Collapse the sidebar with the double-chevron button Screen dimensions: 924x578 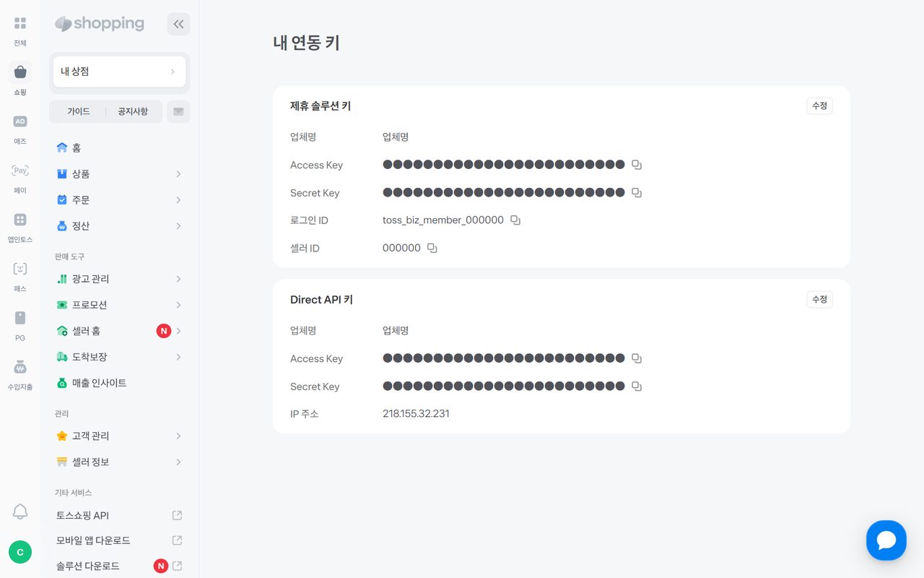click(178, 24)
